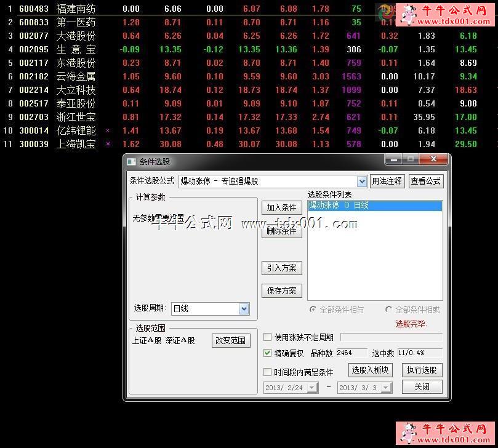The width and height of the screenshot is (498, 448).
Task: Click the 关闭 button
Action: pos(422,386)
